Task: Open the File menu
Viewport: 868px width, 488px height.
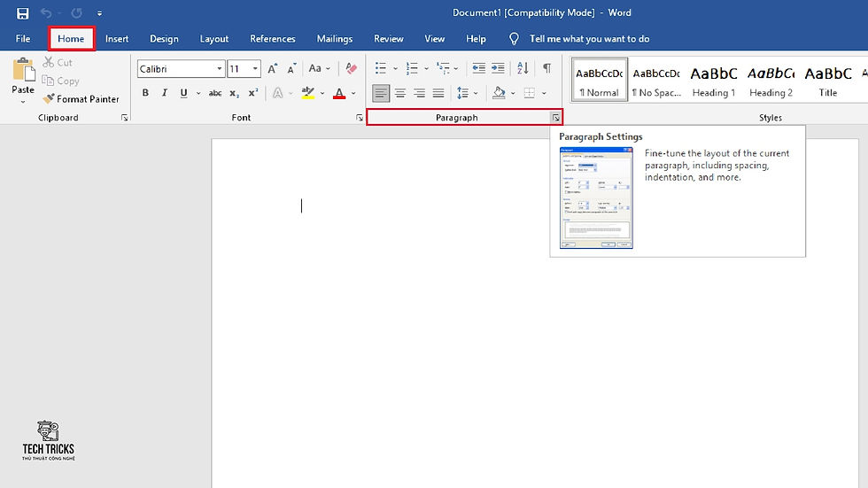Action: tap(23, 39)
